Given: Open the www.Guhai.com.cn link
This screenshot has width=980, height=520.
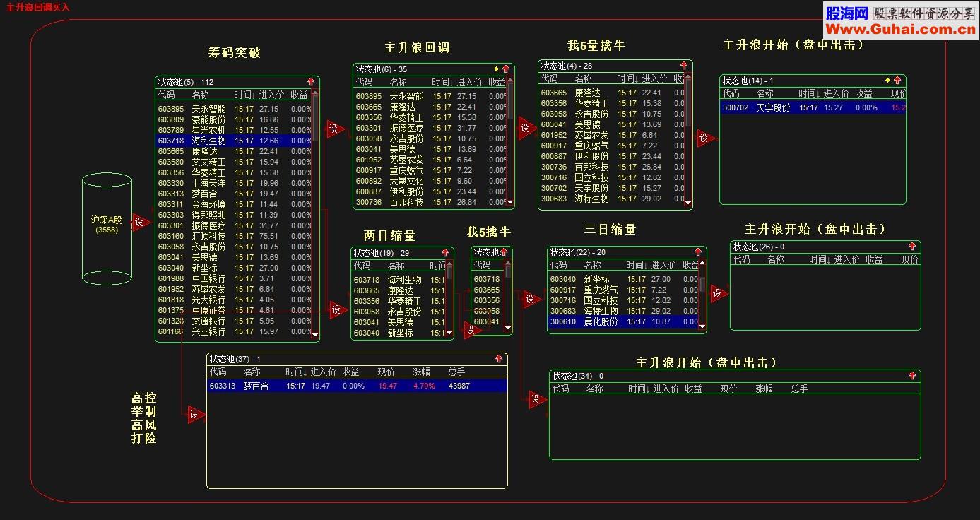Looking at the screenshot, I should pos(901,29).
